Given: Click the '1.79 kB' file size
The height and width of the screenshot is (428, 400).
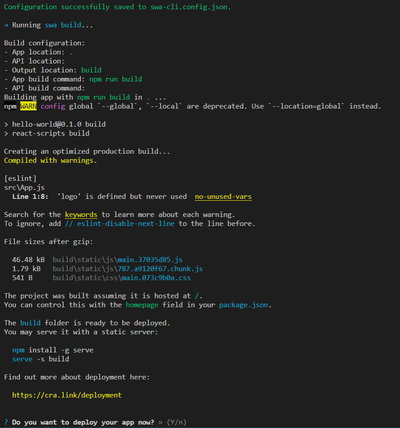Looking at the screenshot, I should tap(26, 268).
